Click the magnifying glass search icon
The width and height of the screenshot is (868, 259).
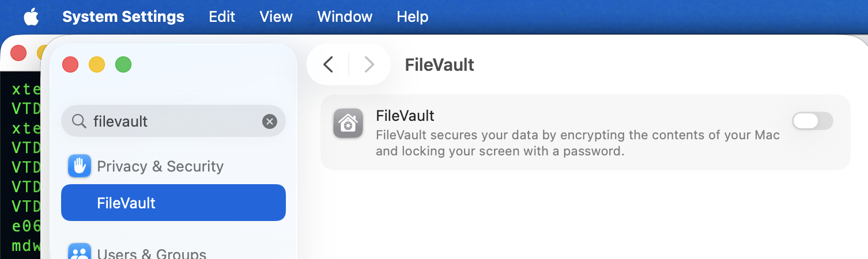(78, 121)
